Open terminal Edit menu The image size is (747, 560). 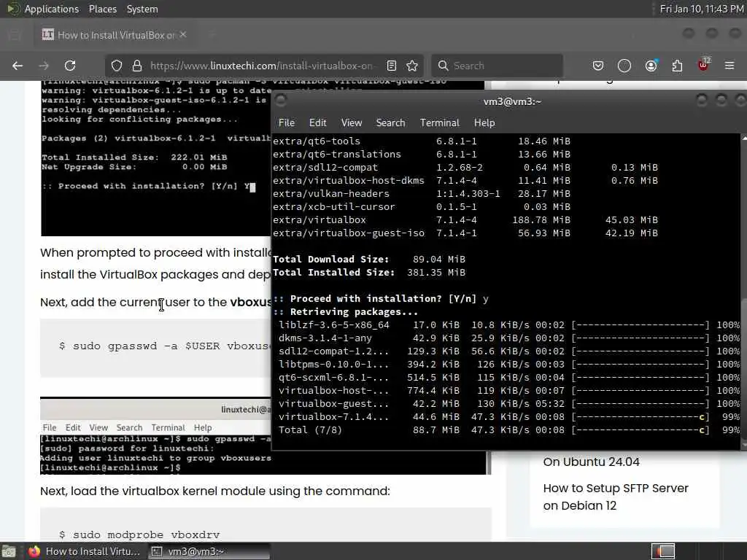318,122
